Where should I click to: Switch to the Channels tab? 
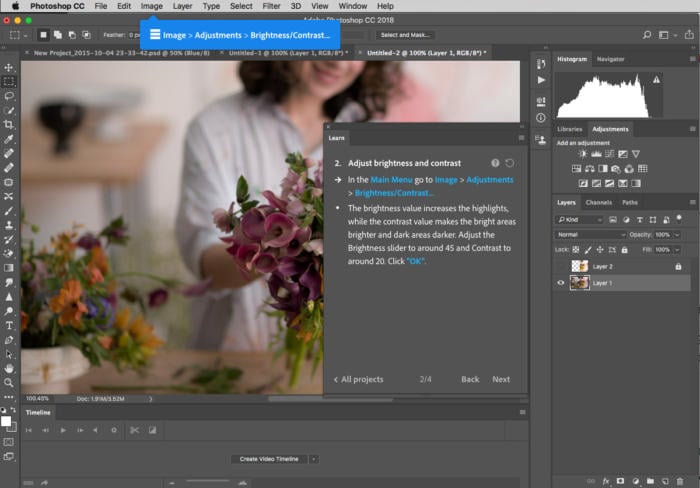[x=599, y=202]
